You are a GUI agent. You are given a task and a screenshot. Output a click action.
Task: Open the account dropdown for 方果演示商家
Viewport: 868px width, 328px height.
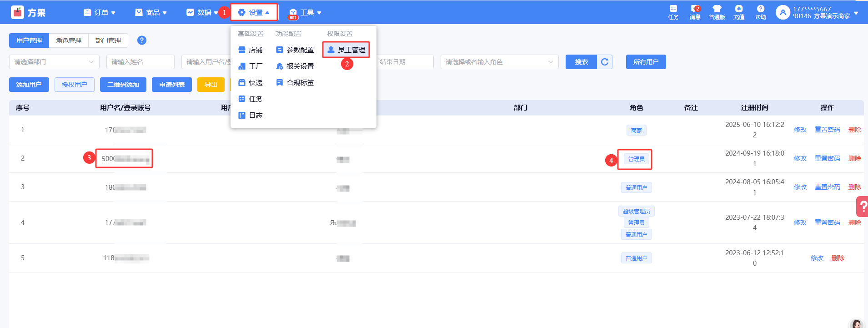click(856, 13)
